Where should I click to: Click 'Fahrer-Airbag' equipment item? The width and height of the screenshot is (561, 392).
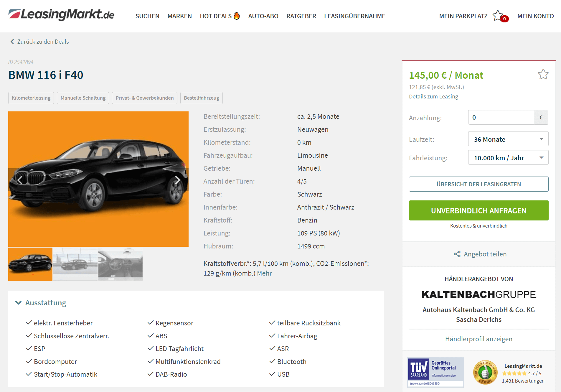(x=297, y=336)
